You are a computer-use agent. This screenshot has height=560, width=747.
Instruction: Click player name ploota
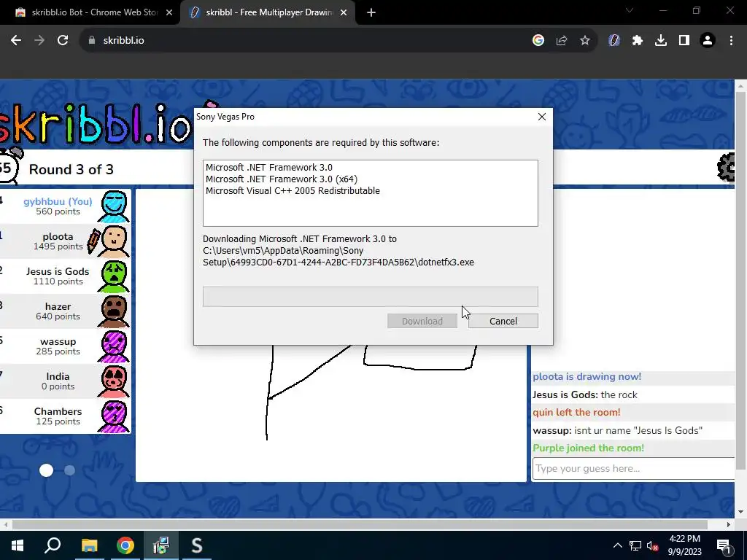(x=58, y=236)
